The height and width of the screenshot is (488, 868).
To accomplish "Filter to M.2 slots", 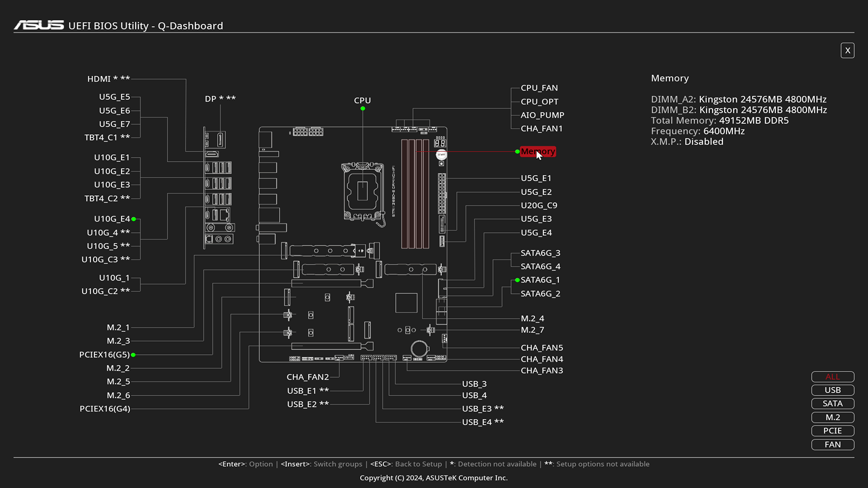I will tap(832, 418).
